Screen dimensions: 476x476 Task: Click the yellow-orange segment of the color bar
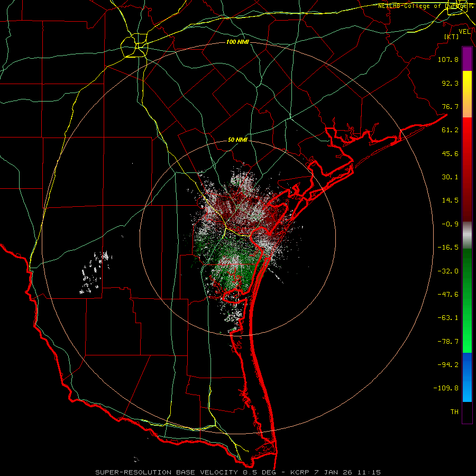point(467,94)
